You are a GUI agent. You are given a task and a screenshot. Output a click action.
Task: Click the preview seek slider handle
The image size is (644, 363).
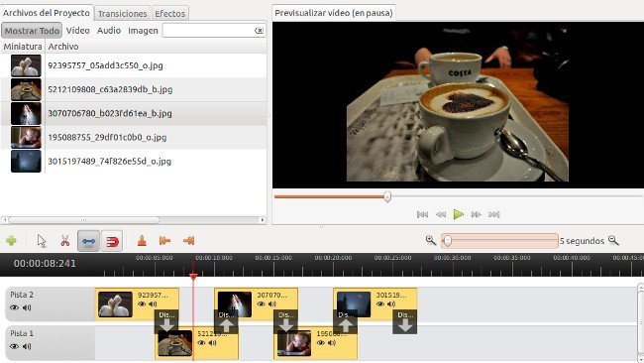[387, 197]
